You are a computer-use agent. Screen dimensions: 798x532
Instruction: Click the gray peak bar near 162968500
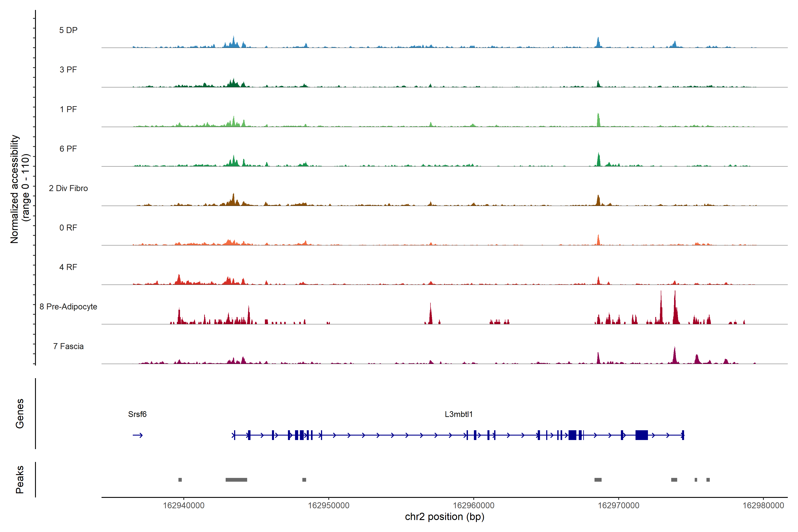(x=598, y=480)
